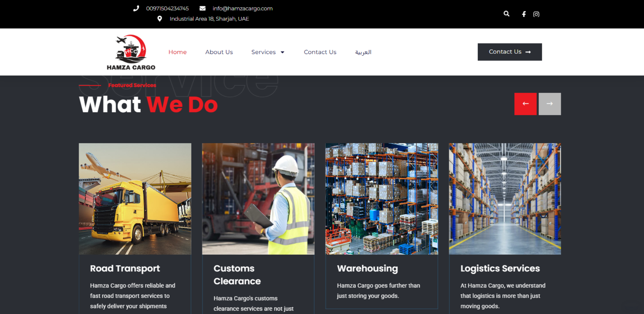Open the Facebook icon link
Image resolution: width=644 pixels, height=314 pixels.
coord(524,14)
